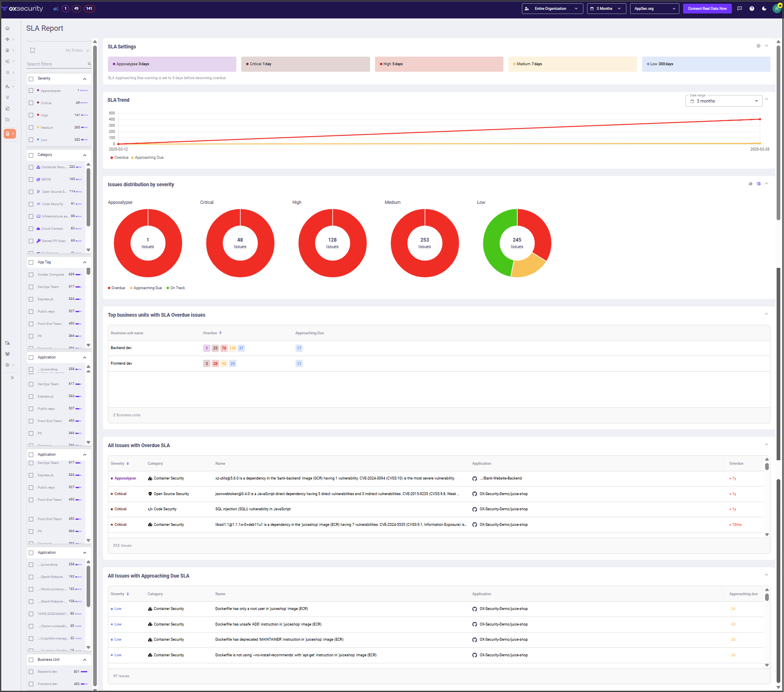
Task: Open the Entire Organization dropdown
Action: click(x=552, y=9)
